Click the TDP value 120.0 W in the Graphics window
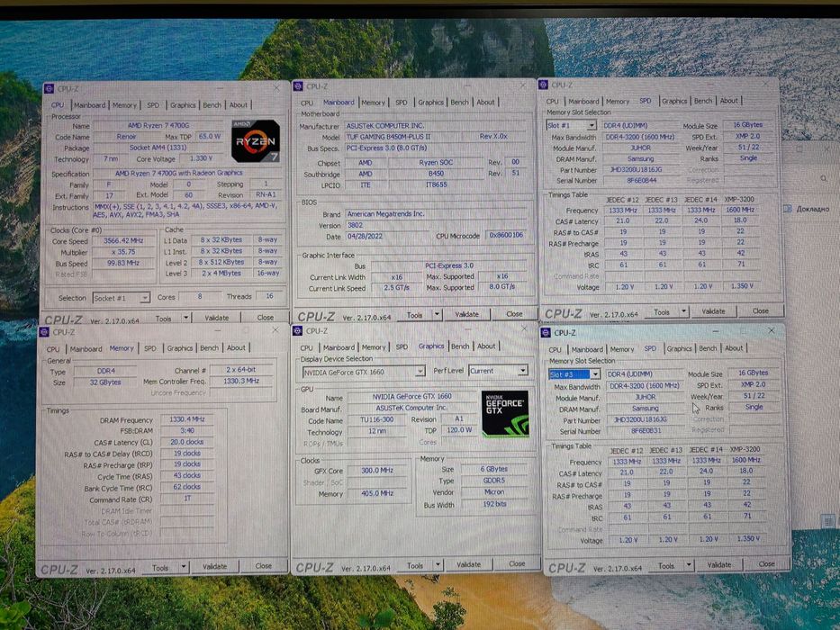Viewport: 840px width, 630px height. tap(460, 429)
